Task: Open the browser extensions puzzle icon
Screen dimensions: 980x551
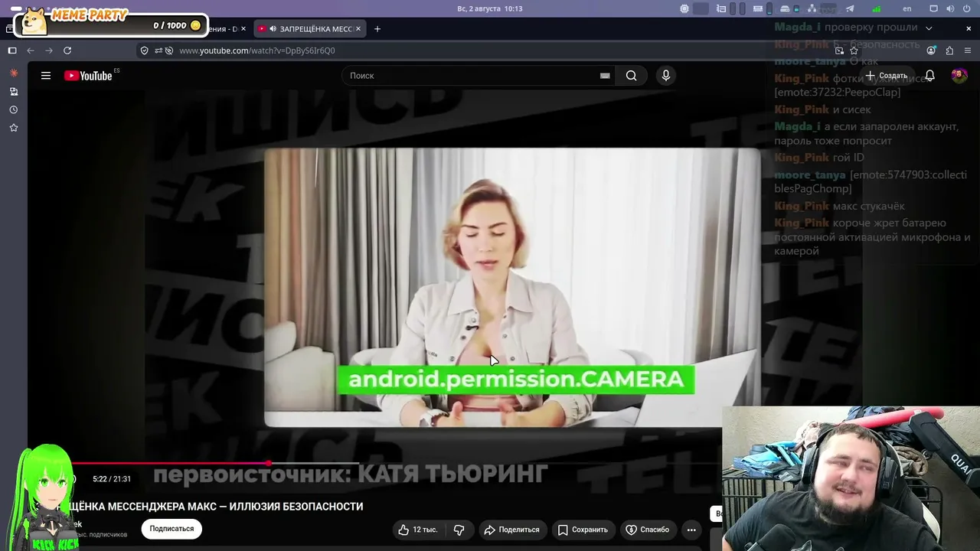Action: 949,51
